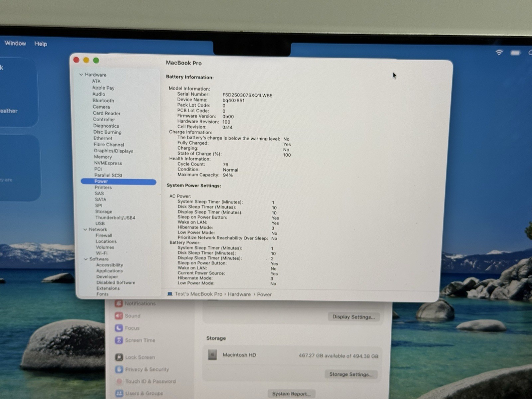Click Power in the bottom path bar
This screenshot has height=399, width=532.
[x=264, y=295]
